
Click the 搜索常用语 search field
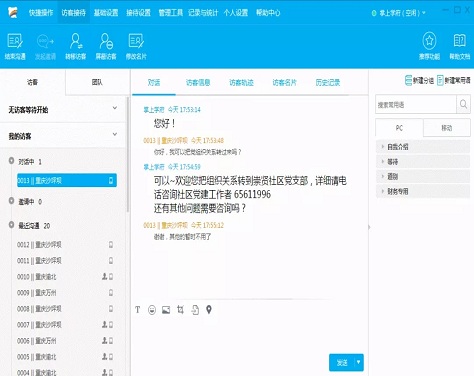(x=416, y=104)
